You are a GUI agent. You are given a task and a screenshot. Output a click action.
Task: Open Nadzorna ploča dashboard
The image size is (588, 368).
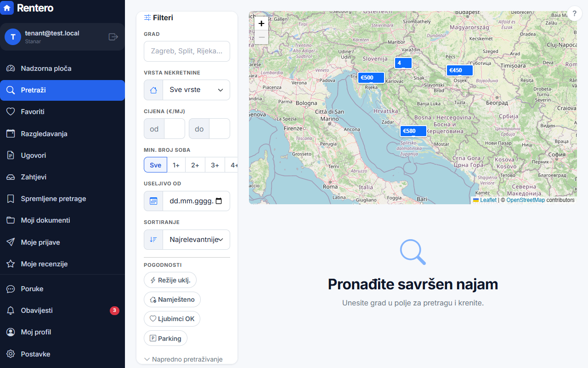pos(62,69)
